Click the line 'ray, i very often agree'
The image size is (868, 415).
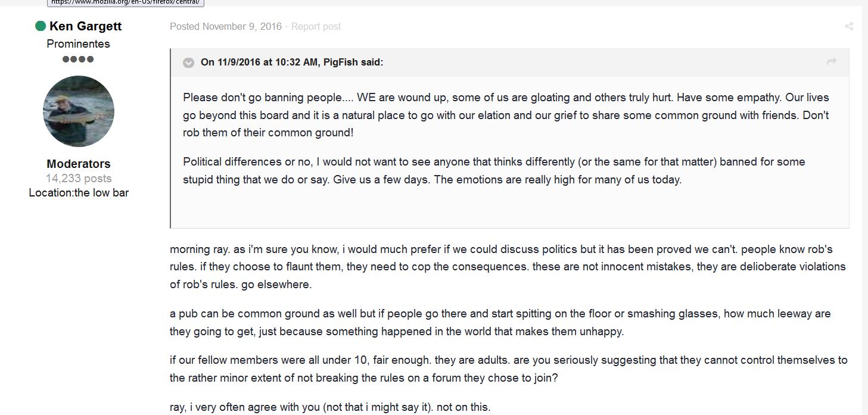pyautogui.click(x=330, y=407)
